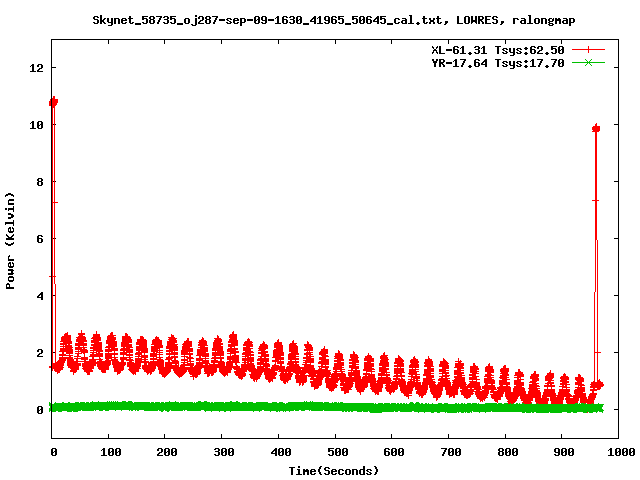Image resolution: width=640 pixels, height=480 pixels.
Task: Click the Power (Kelvin) axis label
Action: [10, 241]
